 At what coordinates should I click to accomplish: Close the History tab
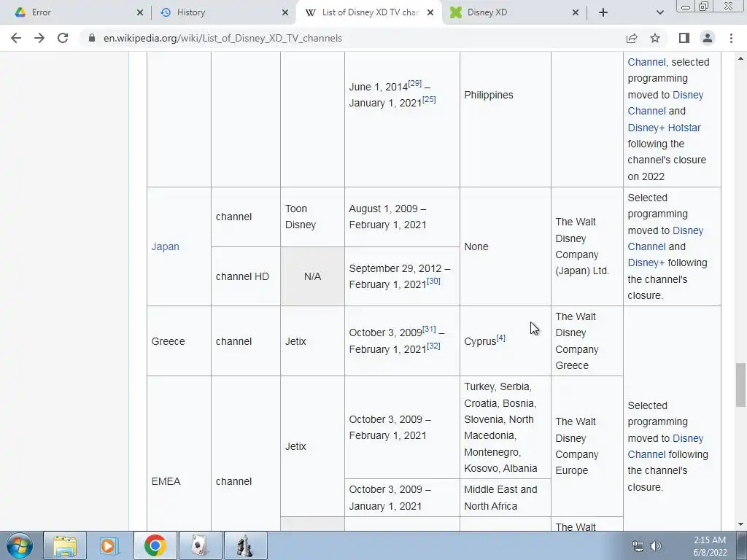pyautogui.click(x=285, y=12)
